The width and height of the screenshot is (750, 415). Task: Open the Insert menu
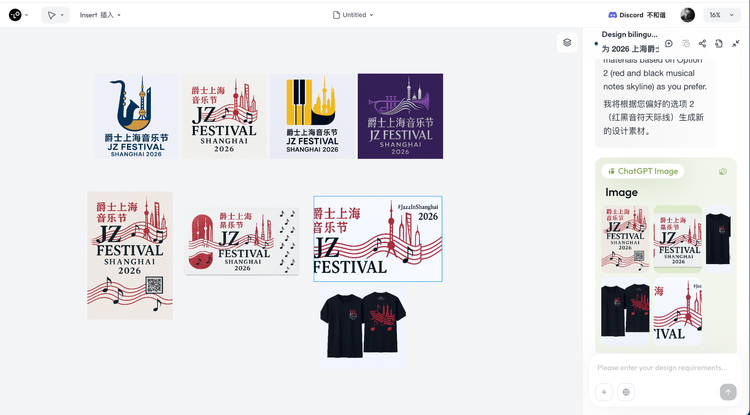point(100,15)
